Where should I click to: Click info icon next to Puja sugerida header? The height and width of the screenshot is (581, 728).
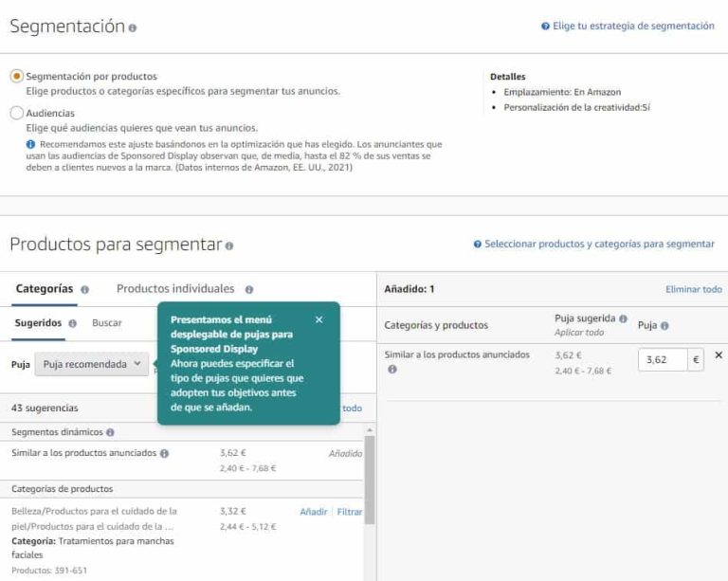coord(623,318)
